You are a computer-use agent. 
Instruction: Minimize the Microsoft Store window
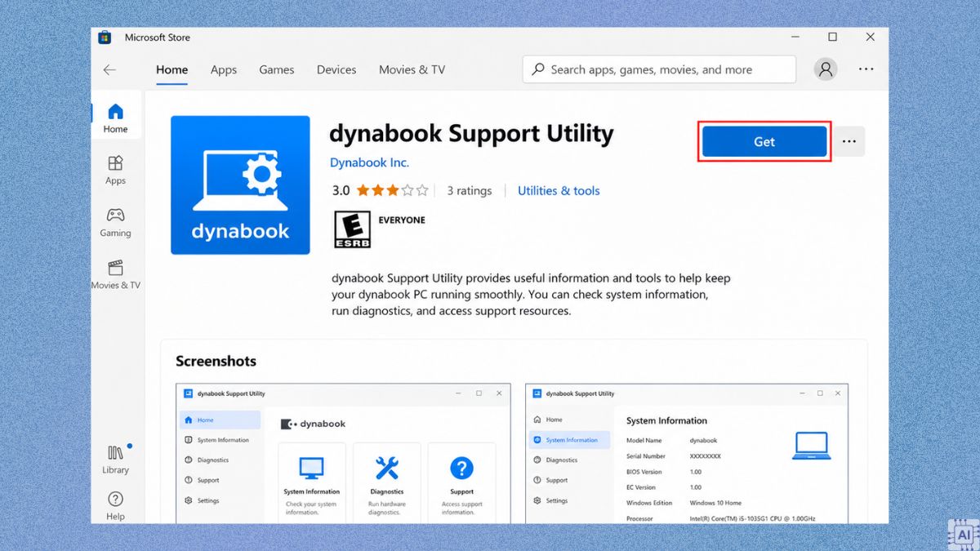pos(795,38)
